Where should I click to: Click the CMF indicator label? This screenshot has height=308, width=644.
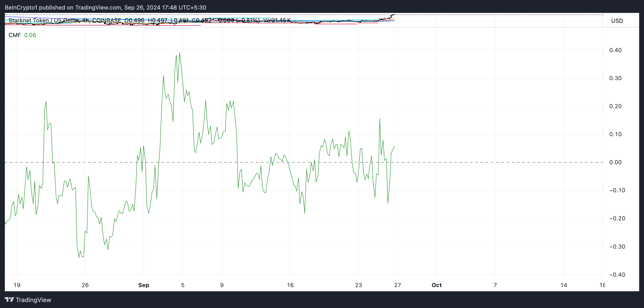point(14,35)
